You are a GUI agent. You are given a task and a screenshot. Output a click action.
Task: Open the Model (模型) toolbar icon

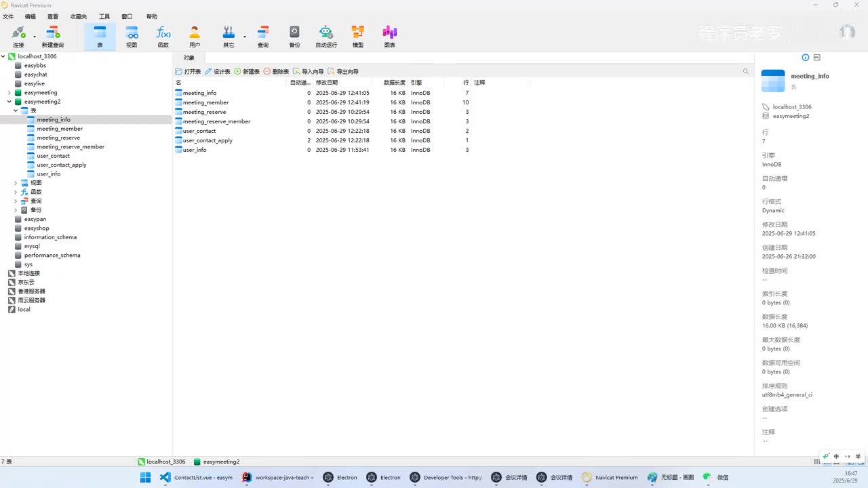(358, 36)
